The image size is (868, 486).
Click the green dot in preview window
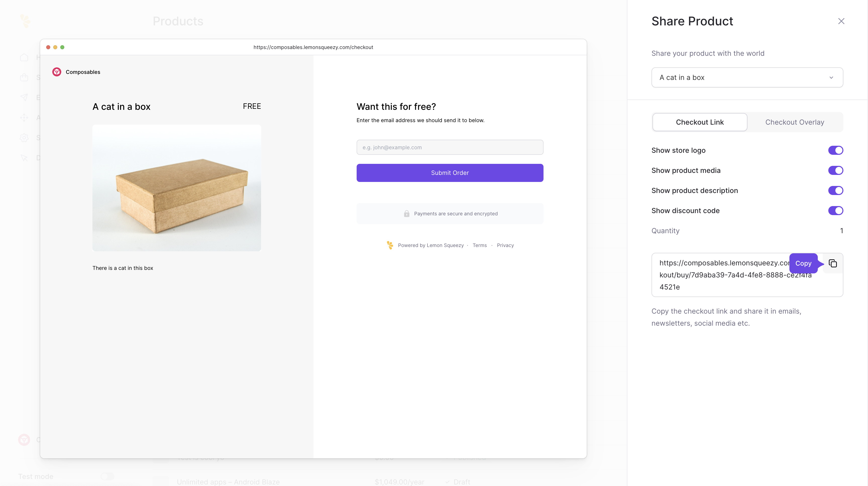(62, 47)
